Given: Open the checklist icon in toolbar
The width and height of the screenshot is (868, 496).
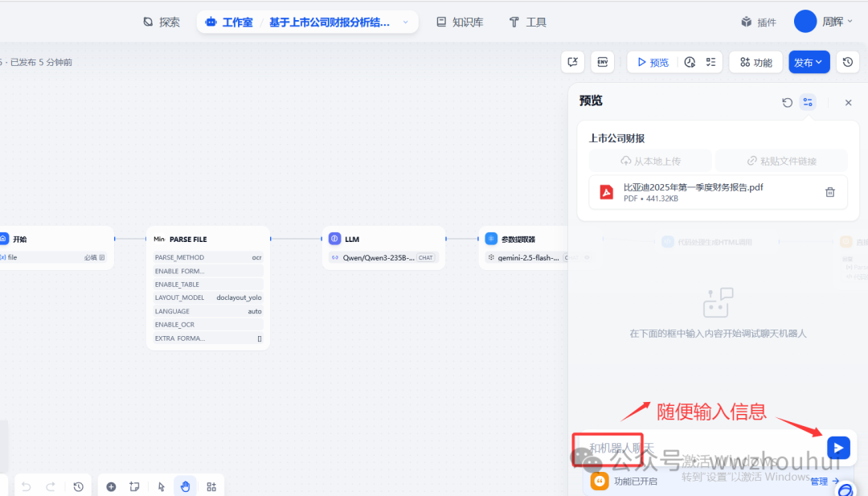Looking at the screenshot, I should pos(710,62).
